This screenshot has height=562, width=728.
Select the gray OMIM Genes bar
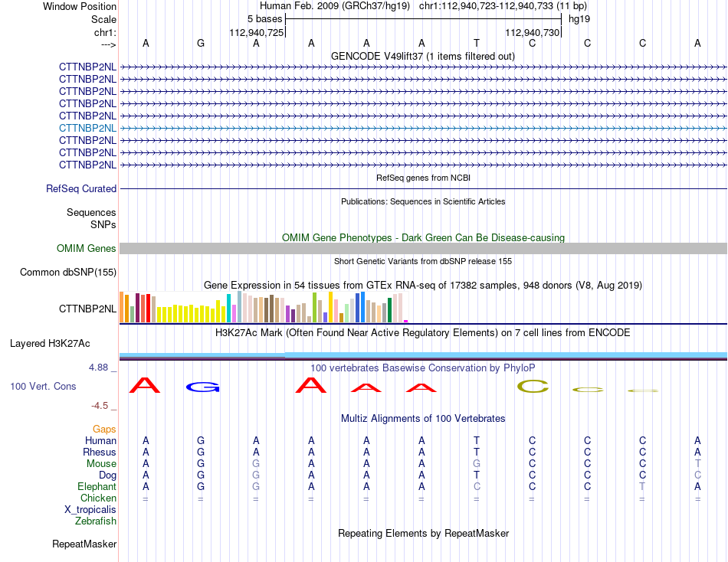click(423, 248)
